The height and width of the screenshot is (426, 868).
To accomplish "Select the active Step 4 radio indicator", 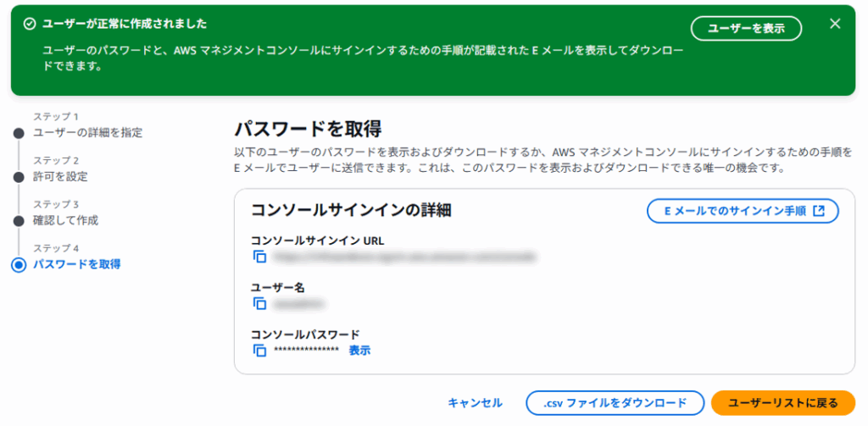I will 19,265.
